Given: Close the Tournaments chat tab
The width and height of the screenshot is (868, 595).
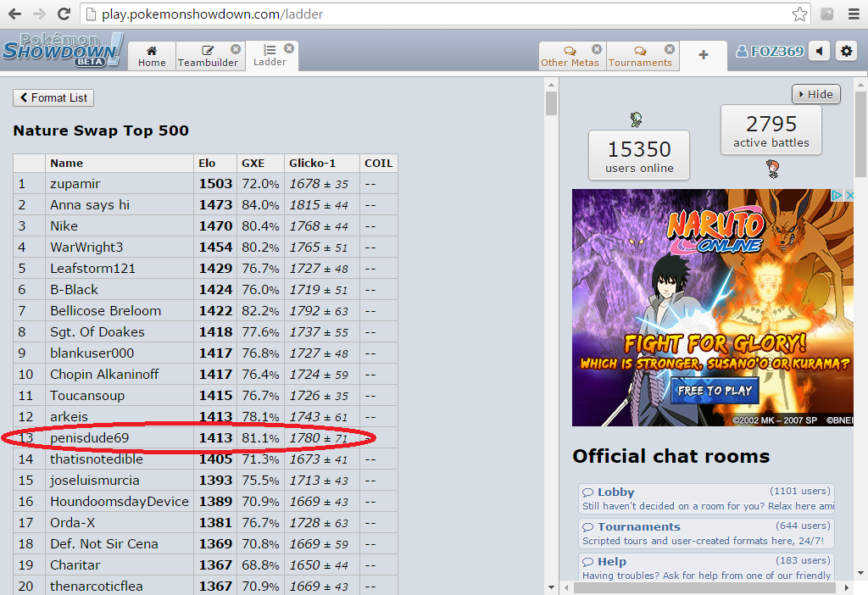Looking at the screenshot, I should [670, 48].
